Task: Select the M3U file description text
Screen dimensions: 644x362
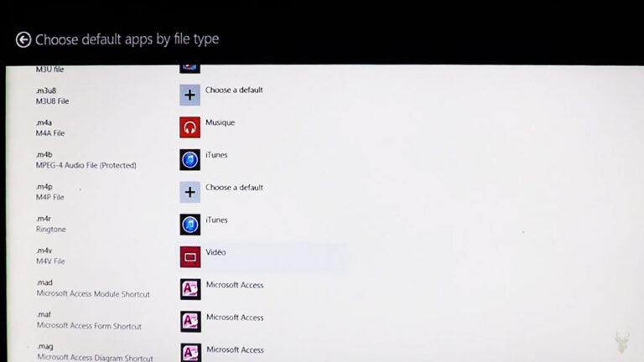Action: point(49,70)
